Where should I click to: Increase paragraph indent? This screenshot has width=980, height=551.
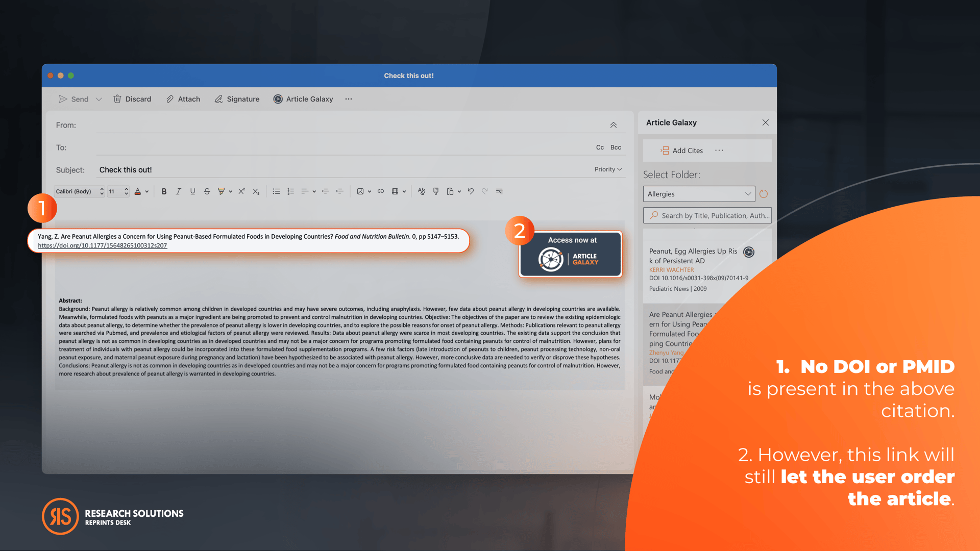pos(339,191)
